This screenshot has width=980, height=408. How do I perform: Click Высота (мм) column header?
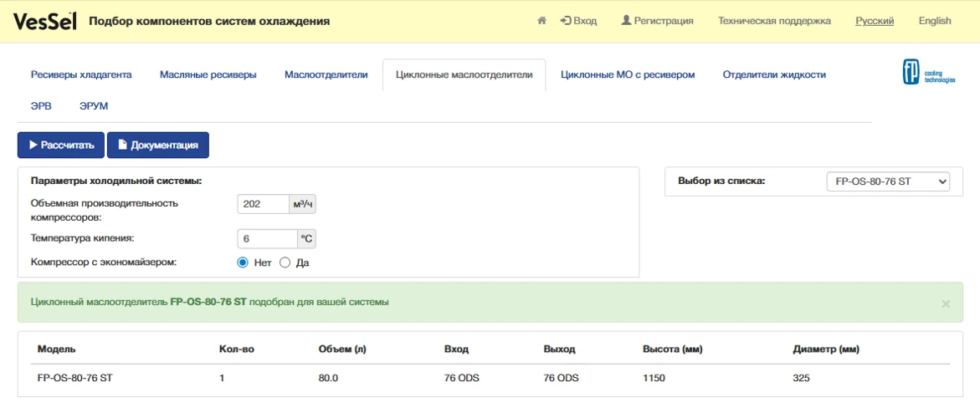(673, 349)
